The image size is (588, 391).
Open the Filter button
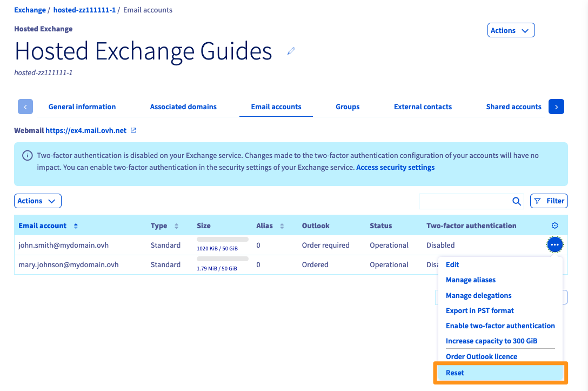[x=549, y=201]
